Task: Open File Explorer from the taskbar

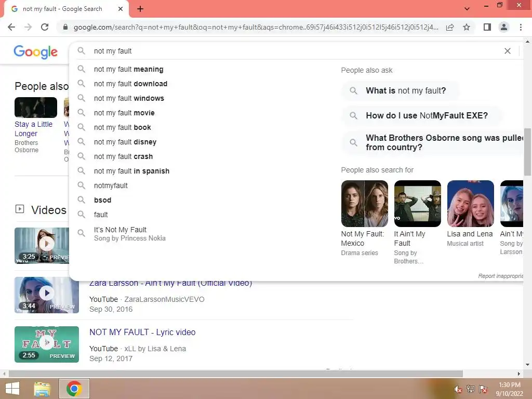Action: pos(42,389)
